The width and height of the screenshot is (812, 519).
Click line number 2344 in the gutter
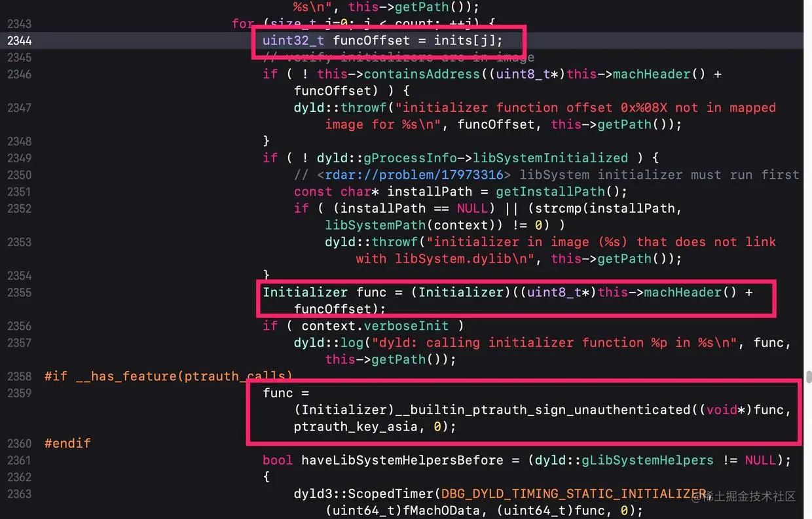coord(19,41)
